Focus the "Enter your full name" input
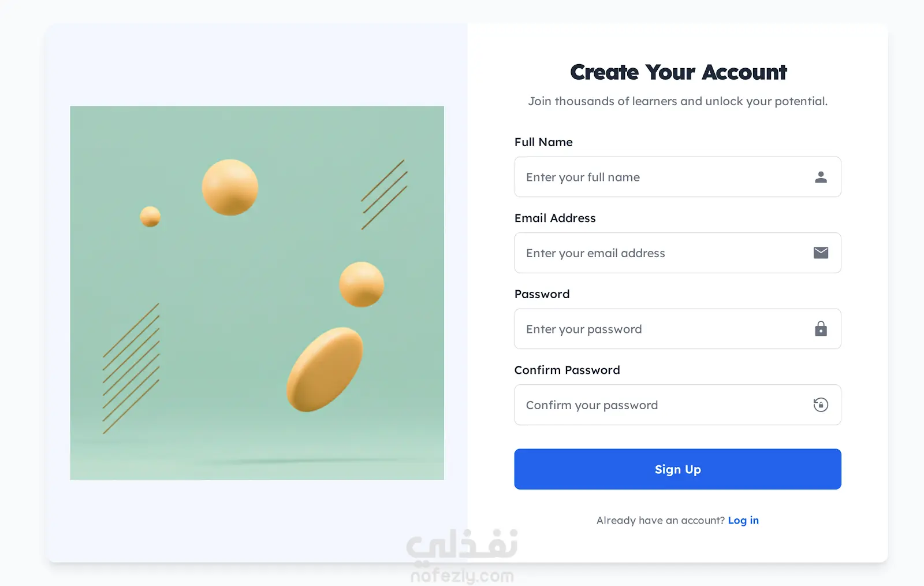Viewport: 924px width, 586px height. pos(658,177)
